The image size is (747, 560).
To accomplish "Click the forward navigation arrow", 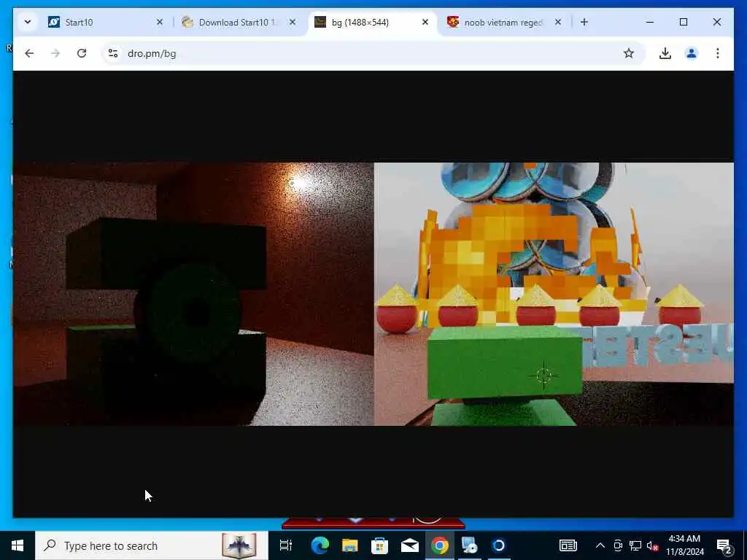I will point(55,53).
